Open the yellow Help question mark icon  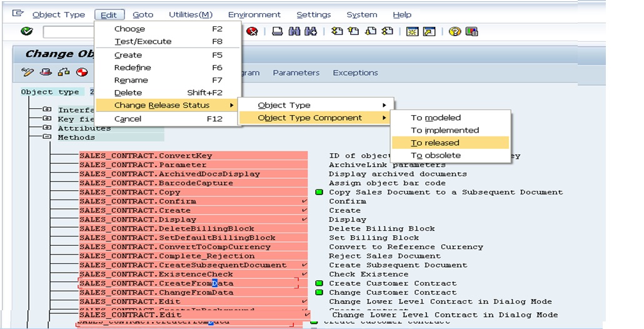click(455, 32)
